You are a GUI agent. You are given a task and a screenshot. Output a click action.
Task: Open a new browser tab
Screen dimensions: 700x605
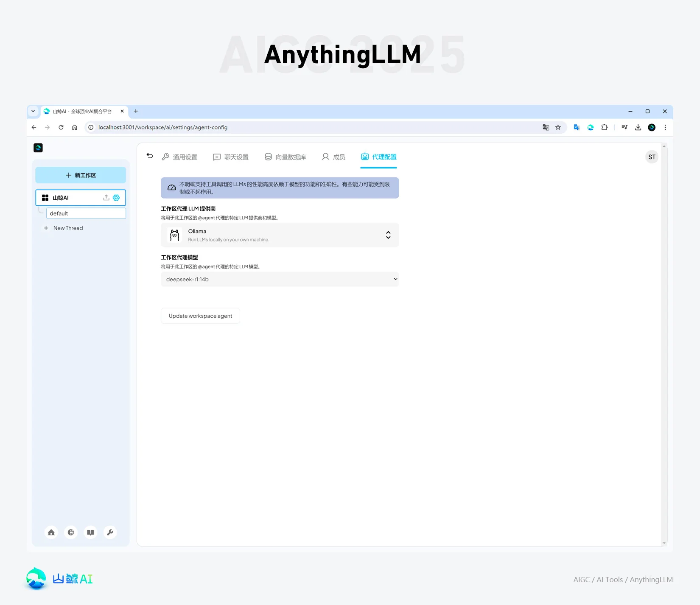coord(136,111)
